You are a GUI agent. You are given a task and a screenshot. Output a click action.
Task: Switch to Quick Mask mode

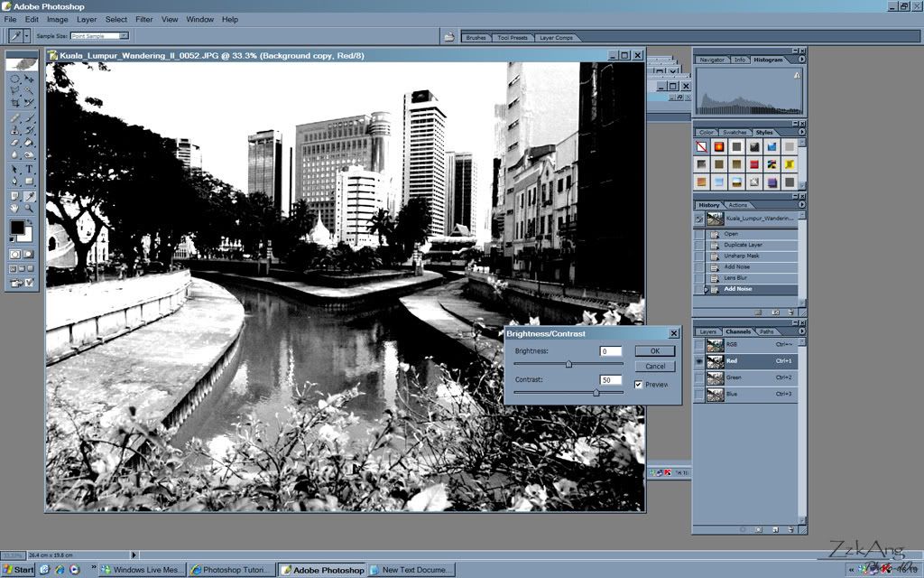click(28, 253)
